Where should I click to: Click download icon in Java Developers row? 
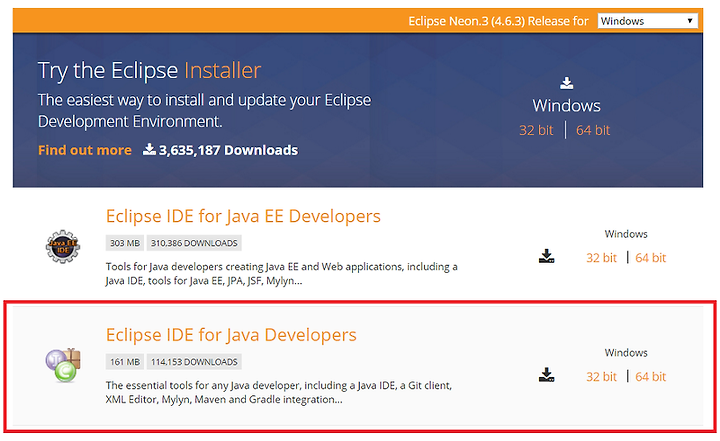click(x=546, y=375)
